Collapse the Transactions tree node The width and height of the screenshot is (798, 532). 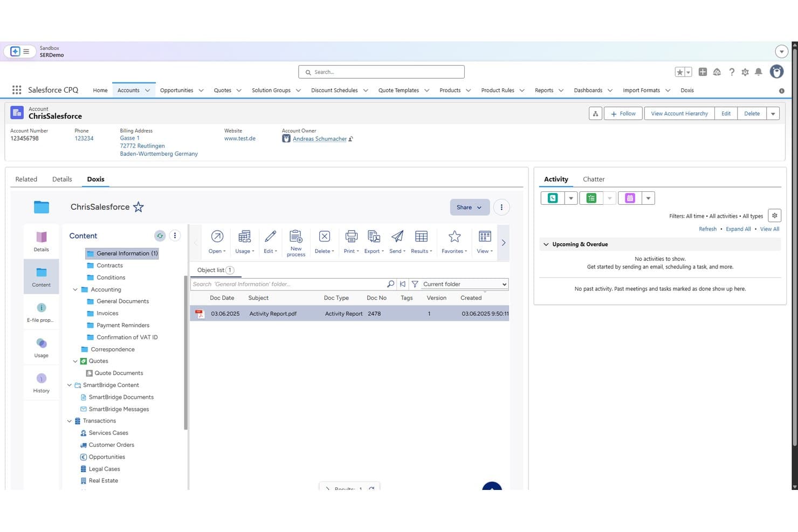pyautogui.click(x=70, y=421)
